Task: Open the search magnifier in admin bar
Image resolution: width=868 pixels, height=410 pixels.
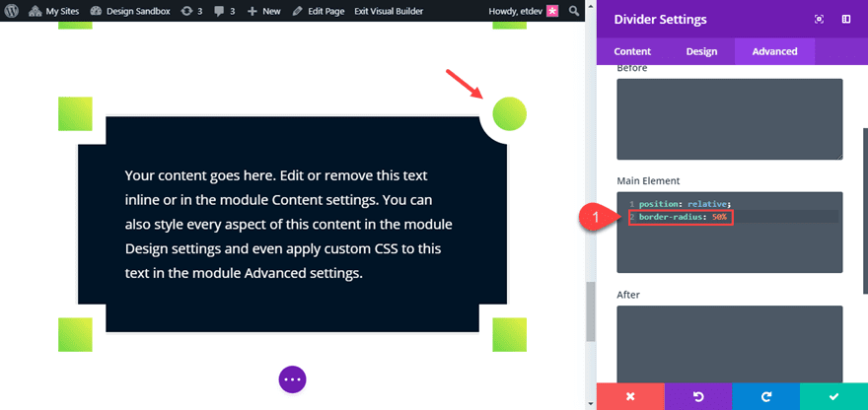Action: (575, 11)
